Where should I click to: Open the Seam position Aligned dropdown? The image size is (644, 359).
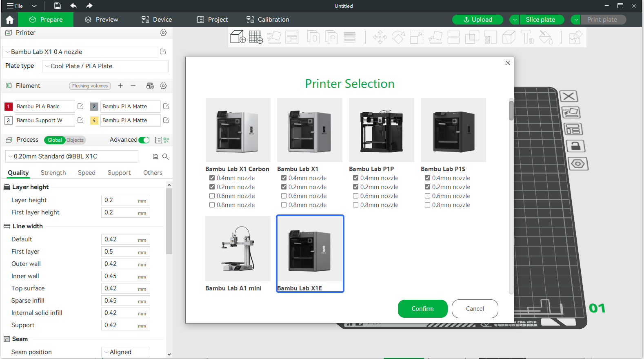126,352
